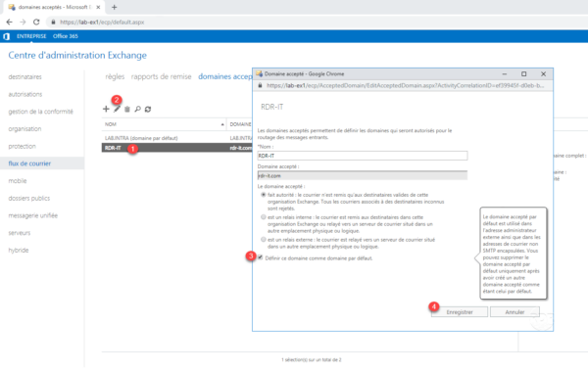Click the Centre d'administration Exchange title

[77, 55]
